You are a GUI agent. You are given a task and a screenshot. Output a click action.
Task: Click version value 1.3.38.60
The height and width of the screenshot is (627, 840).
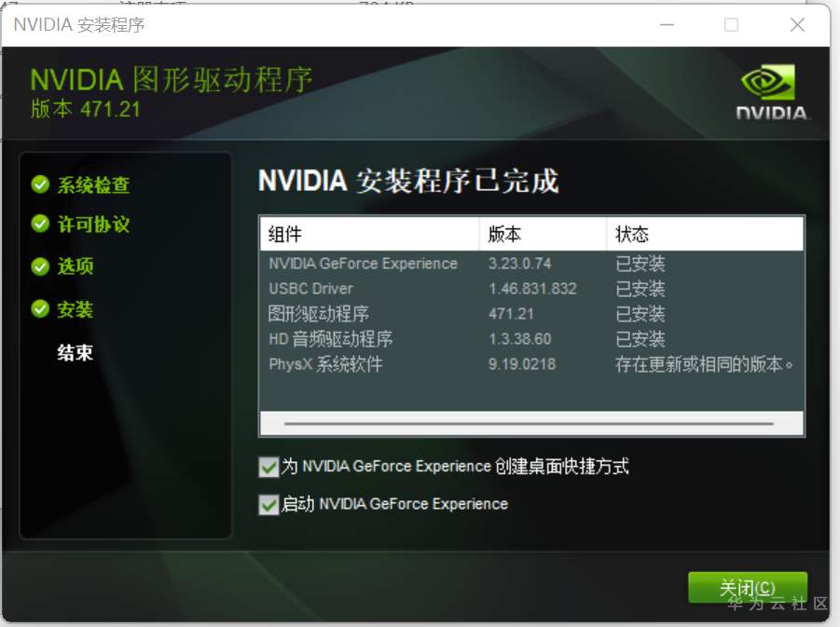[519, 339]
